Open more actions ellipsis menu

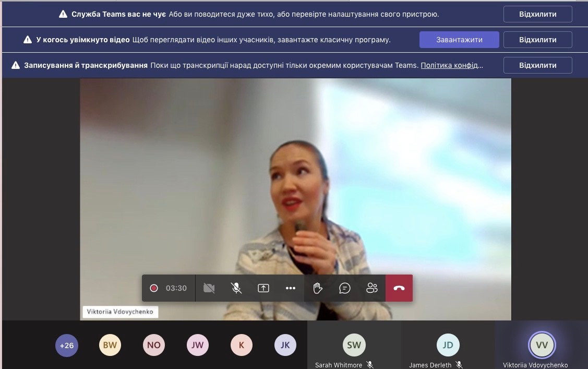point(291,288)
